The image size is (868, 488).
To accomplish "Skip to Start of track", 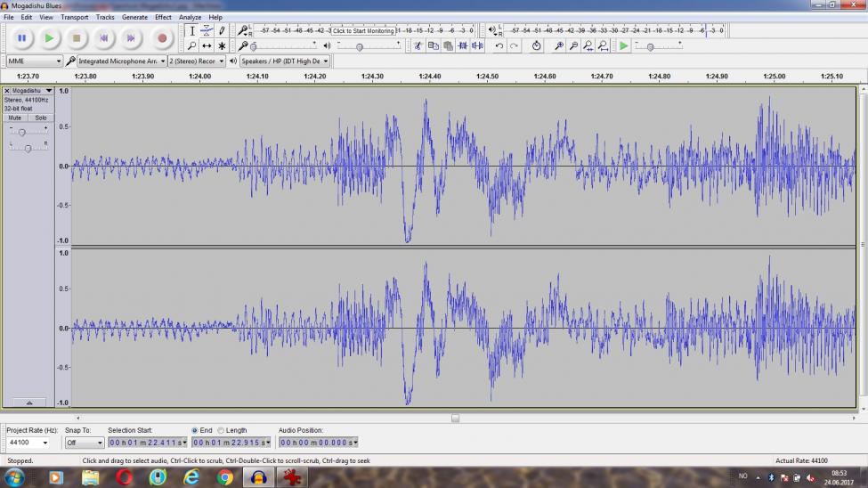I will [104, 38].
